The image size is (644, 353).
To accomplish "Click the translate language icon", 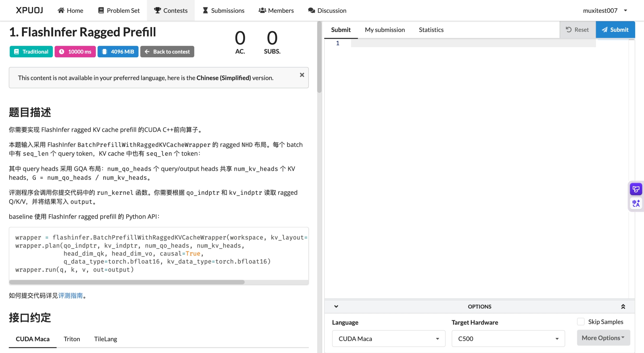I will tap(636, 203).
